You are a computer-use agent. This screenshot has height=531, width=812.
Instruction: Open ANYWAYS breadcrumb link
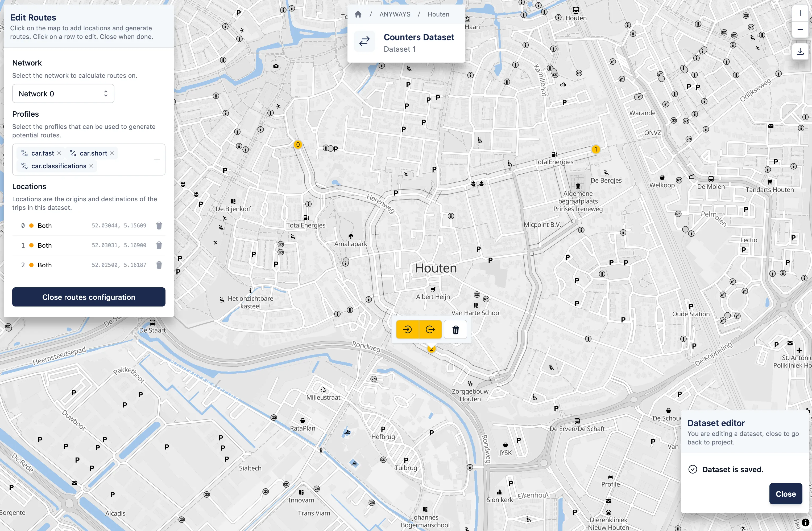[395, 14]
